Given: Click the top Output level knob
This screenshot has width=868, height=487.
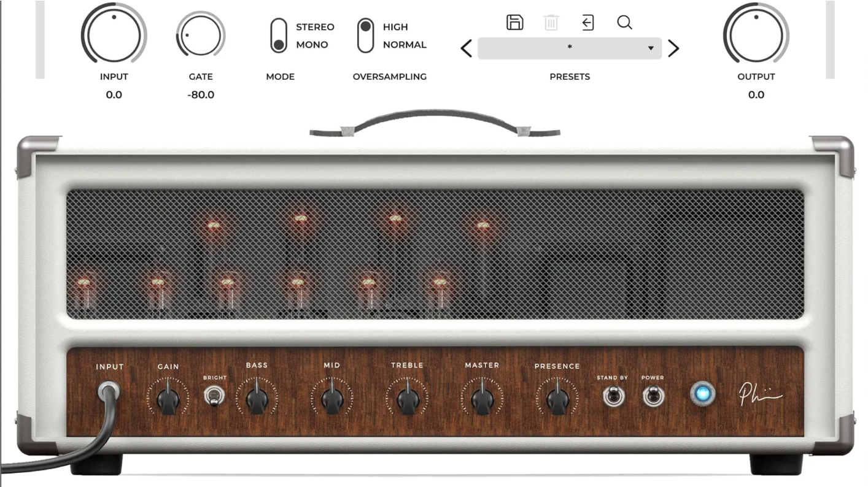Looking at the screenshot, I should click(756, 35).
